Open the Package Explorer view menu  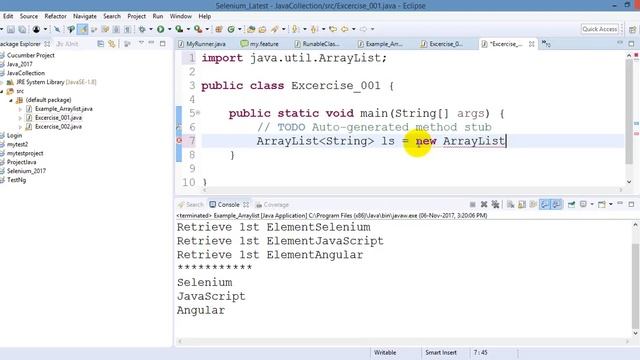pos(141,43)
